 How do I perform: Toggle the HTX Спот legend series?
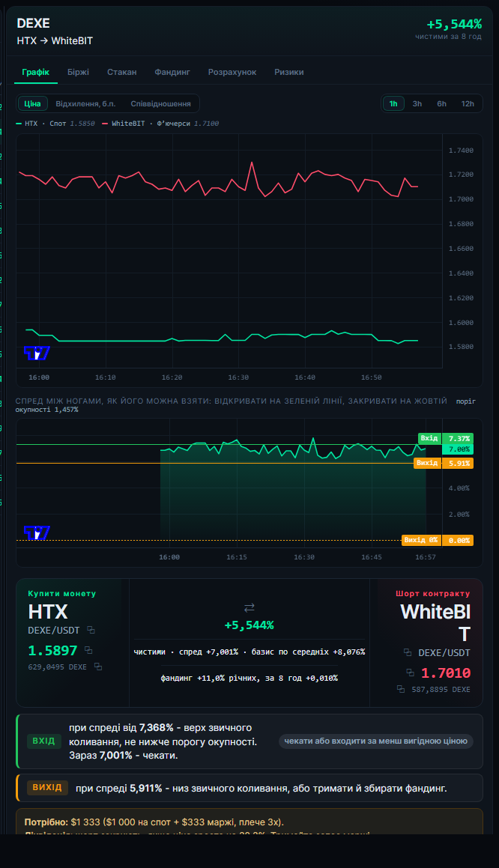[55, 124]
